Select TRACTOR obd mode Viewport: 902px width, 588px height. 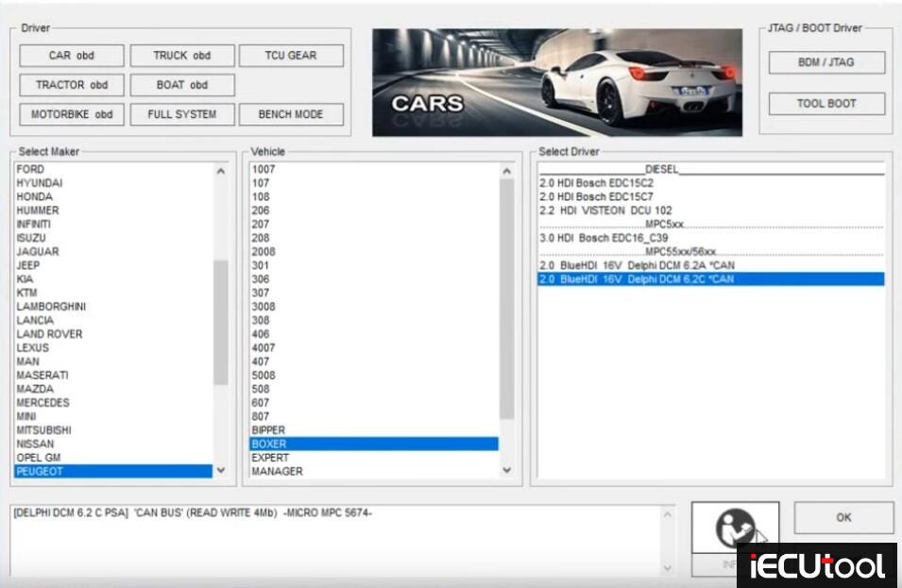(71, 85)
